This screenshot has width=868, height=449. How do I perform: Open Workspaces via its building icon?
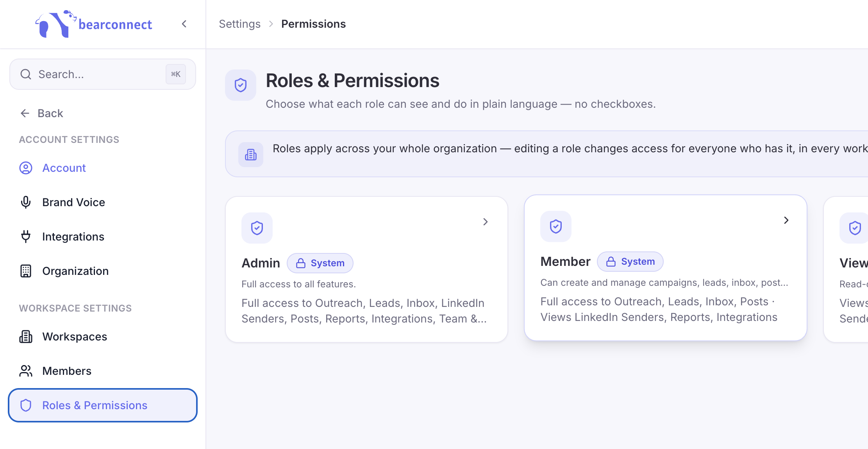26,337
